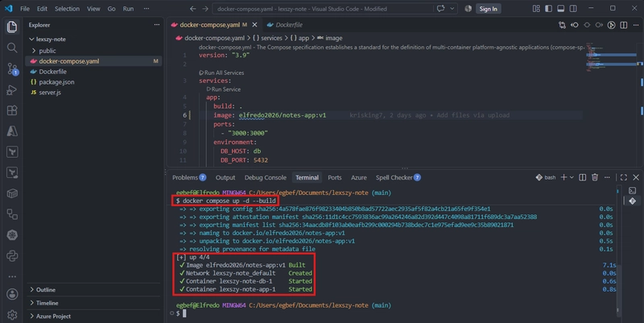The width and height of the screenshot is (644, 323).
Task: Open the launch profile dropdown next to plus
Action: click(572, 177)
